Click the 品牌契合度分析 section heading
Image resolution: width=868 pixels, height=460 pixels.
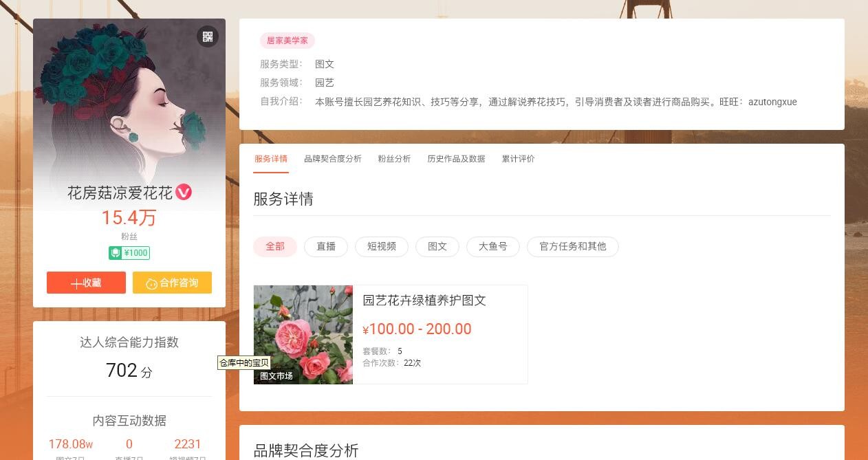tap(306, 451)
